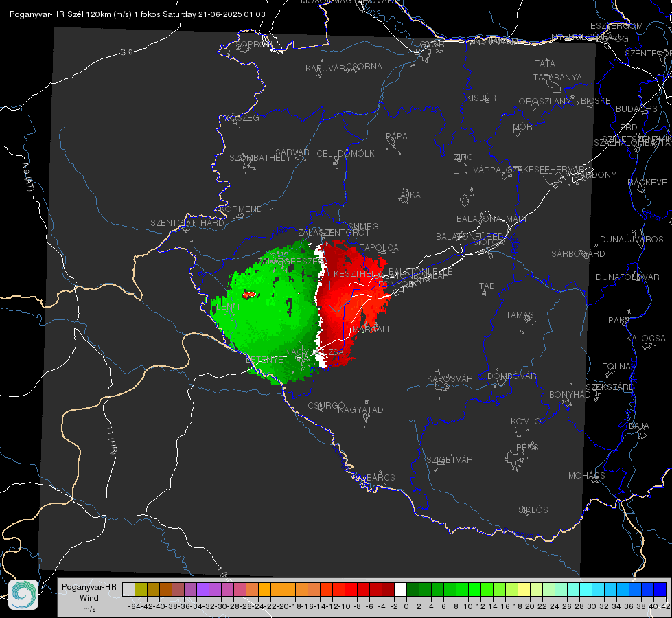Click the PÉCS city label
The image size is (672, 618).
coord(527,448)
